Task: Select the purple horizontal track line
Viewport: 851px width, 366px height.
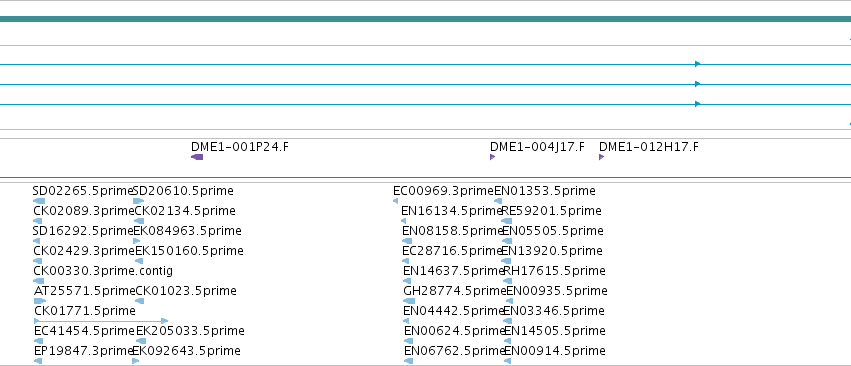Action: [x=426, y=178]
